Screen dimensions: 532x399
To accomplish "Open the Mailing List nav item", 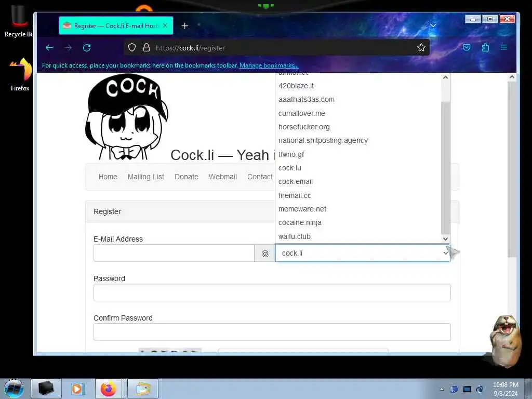I will (x=146, y=177).
